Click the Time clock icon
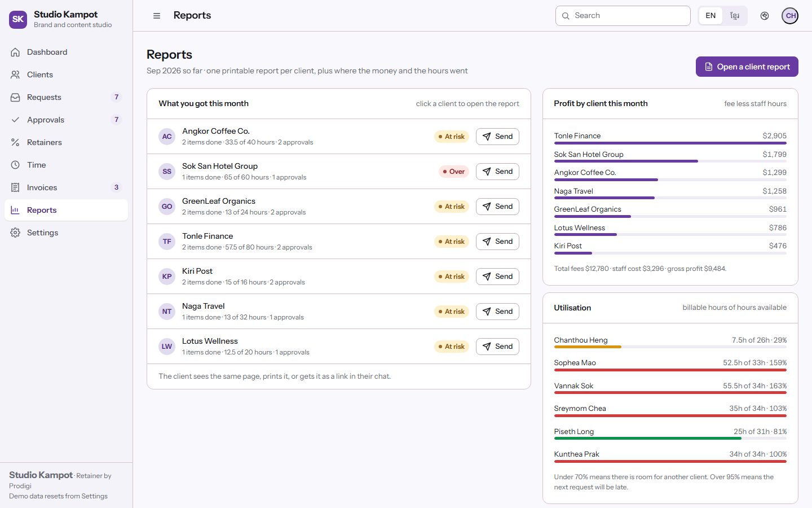The height and width of the screenshot is (508, 812). 15,165
